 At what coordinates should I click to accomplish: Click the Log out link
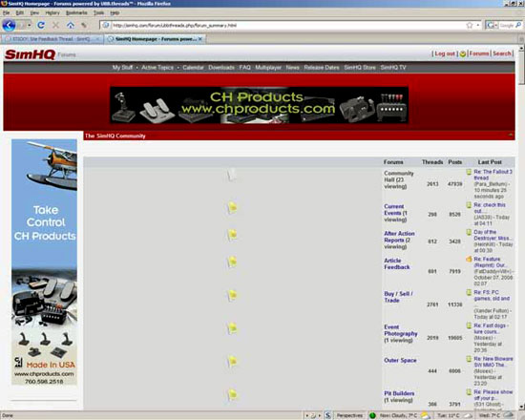coord(445,53)
